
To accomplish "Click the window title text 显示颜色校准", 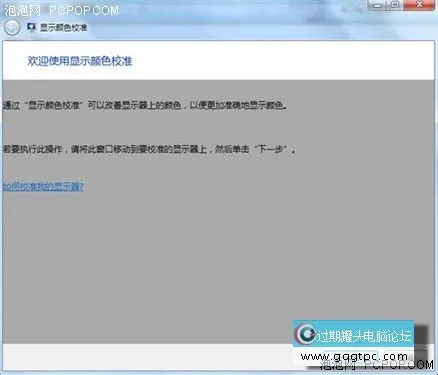I will pos(64,27).
